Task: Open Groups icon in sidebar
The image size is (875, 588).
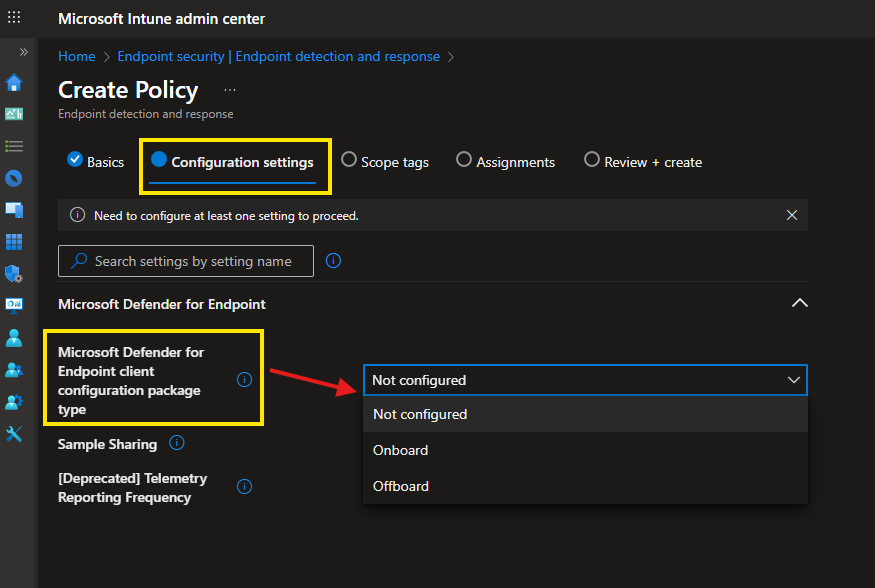Action: 14,369
